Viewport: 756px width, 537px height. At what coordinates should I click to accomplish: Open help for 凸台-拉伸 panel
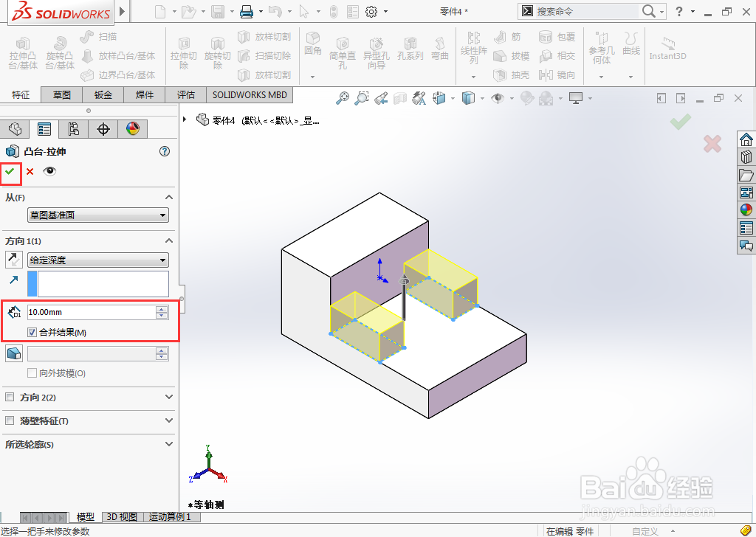pos(165,151)
